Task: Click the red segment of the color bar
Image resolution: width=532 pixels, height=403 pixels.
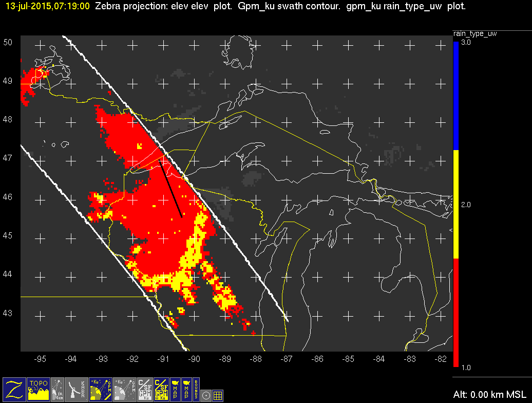Action: coord(456,313)
